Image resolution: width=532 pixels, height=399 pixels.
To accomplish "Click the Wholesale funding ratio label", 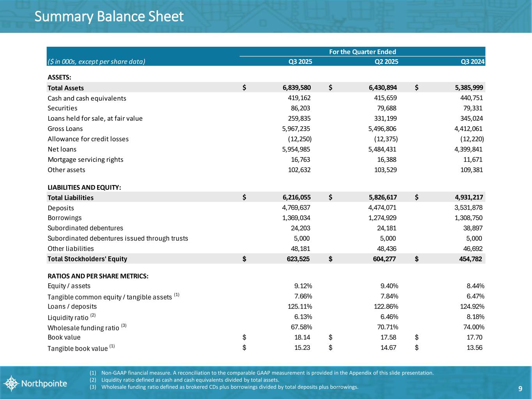I will [x=83, y=328].
